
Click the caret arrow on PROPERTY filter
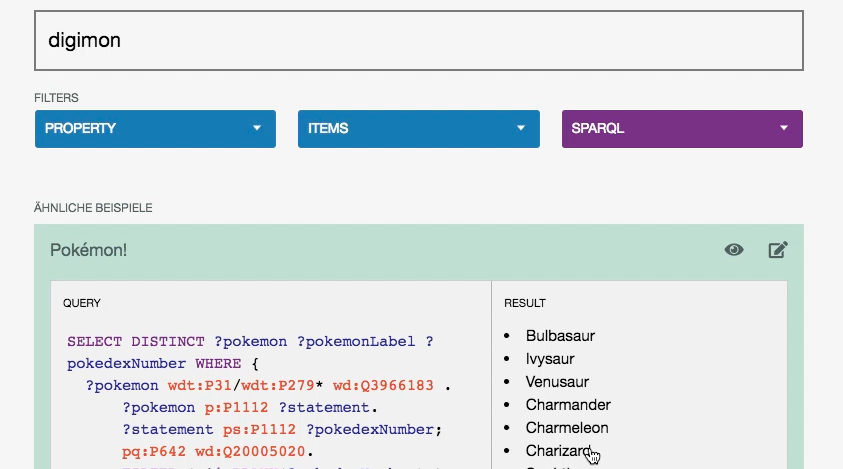coord(257,129)
